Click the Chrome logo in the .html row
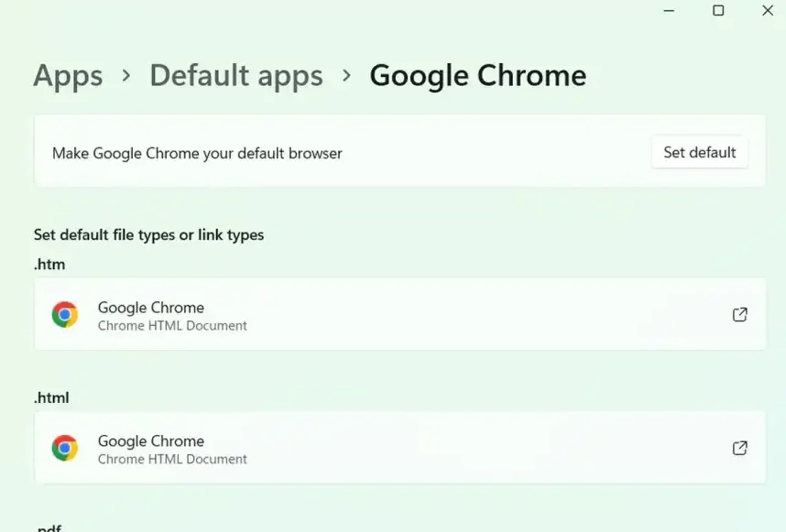This screenshot has width=786, height=532. (65, 448)
